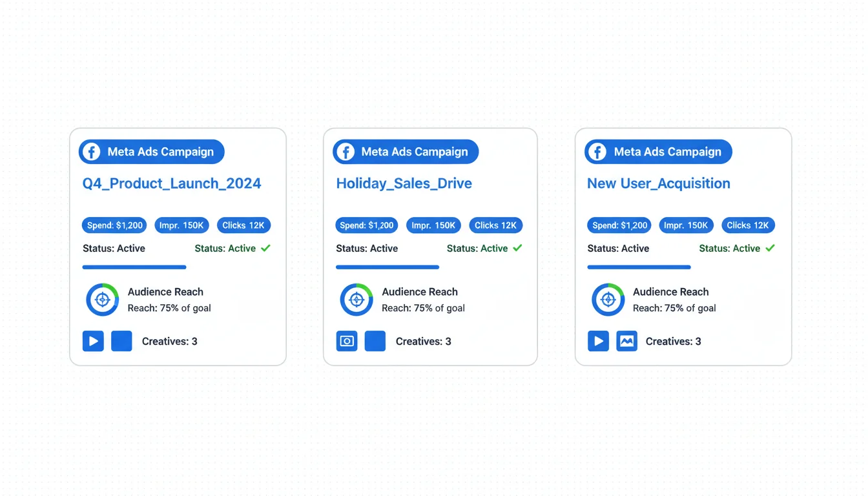
Task: Click Facebook logo on Q4_Product_Launch_2024 card
Action: click(x=92, y=152)
